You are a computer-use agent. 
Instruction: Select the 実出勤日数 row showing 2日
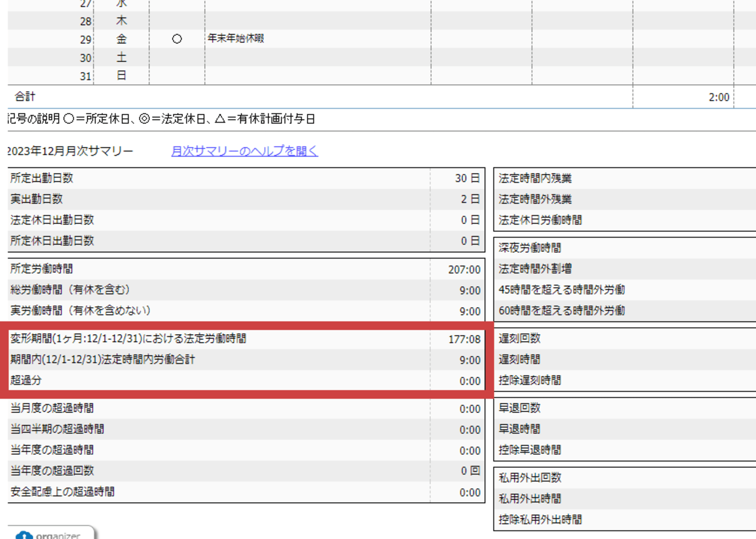click(242, 199)
